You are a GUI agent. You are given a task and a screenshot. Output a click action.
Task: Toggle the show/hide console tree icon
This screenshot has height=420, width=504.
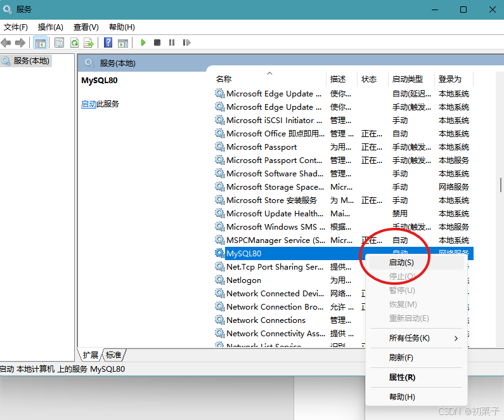pyautogui.click(x=41, y=43)
